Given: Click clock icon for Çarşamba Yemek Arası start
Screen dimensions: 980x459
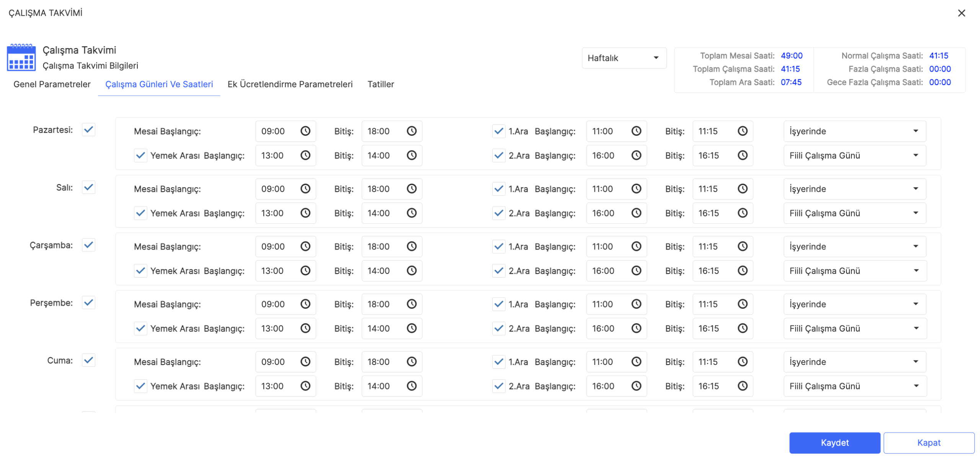Looking at the screenshot, I should tap(305, 271).
